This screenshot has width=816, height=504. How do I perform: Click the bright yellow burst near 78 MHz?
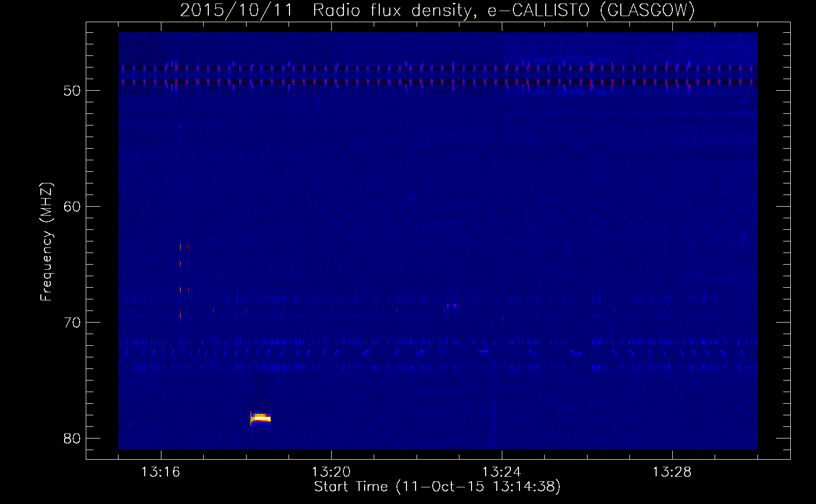[x=261, y=418]
